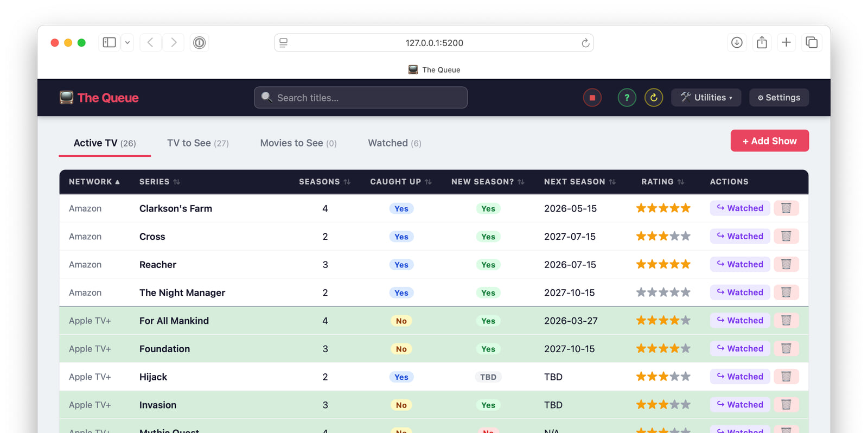Delete Clarkson's Farm using trash icon

(786, 208)
